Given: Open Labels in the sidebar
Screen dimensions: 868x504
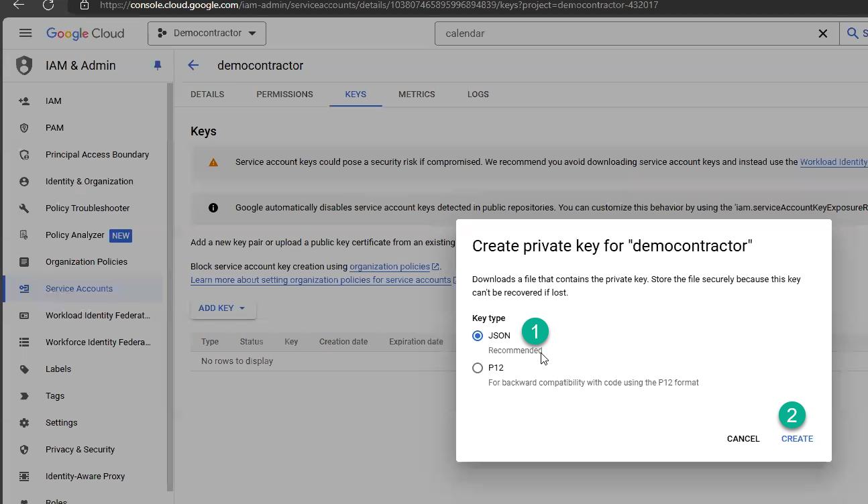Looking at the screenshot, I should 58,369.
